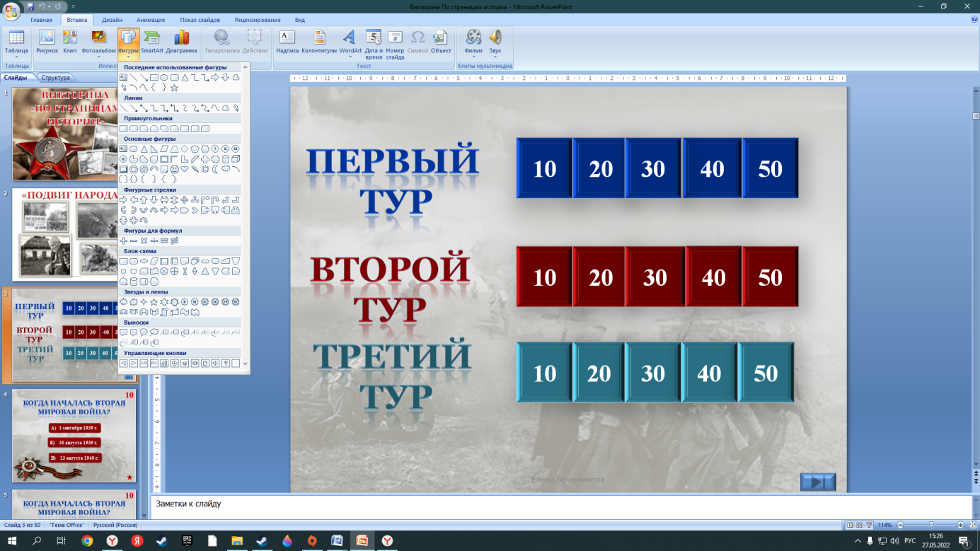Click teal 50 button of Третий тур
This screenshot has height=551, width=980.
click(766, 373)
